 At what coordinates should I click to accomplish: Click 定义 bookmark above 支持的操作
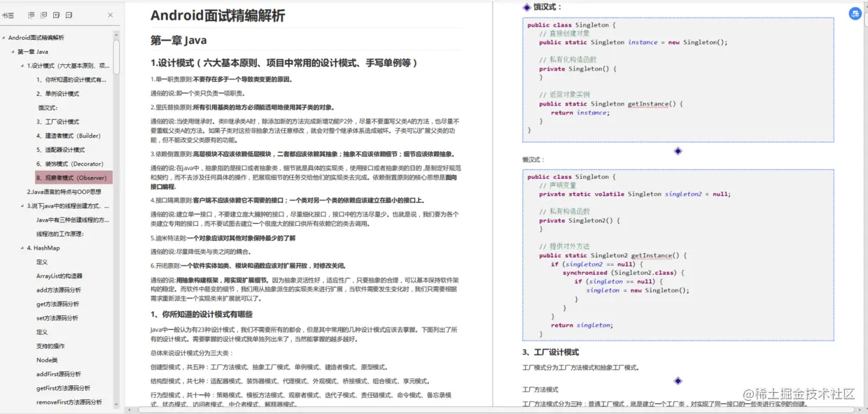(42, 332)
